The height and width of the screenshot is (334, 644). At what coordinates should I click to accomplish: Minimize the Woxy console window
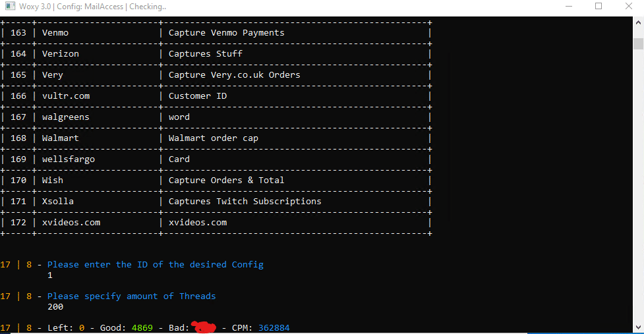(x=569, y=6)
